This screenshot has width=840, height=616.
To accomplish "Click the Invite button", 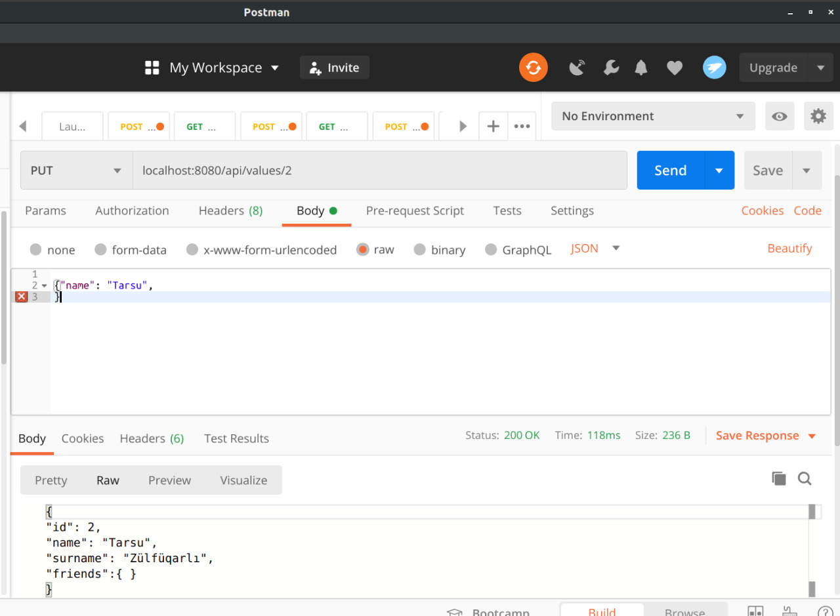I will pos(335,68).
